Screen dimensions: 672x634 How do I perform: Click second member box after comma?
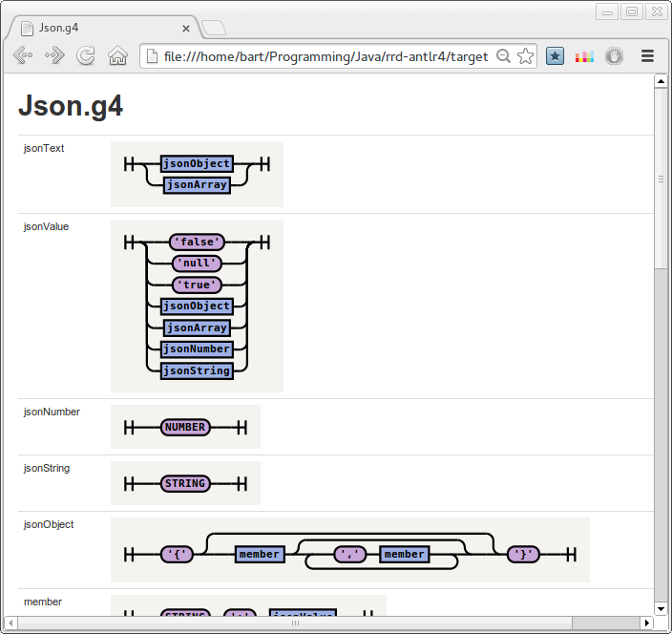click(x=404, y=555)
